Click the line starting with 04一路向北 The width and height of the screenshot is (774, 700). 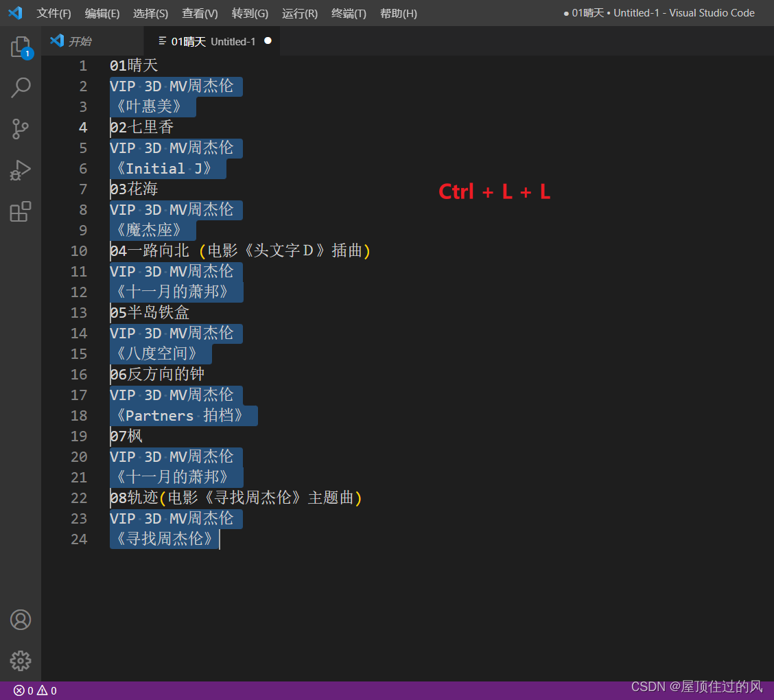(240, 250)
